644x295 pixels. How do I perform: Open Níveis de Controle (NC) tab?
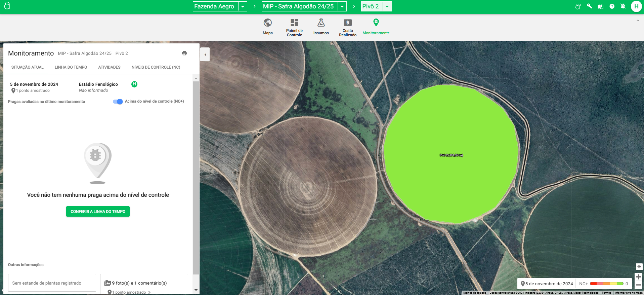(x=156, y=67)
